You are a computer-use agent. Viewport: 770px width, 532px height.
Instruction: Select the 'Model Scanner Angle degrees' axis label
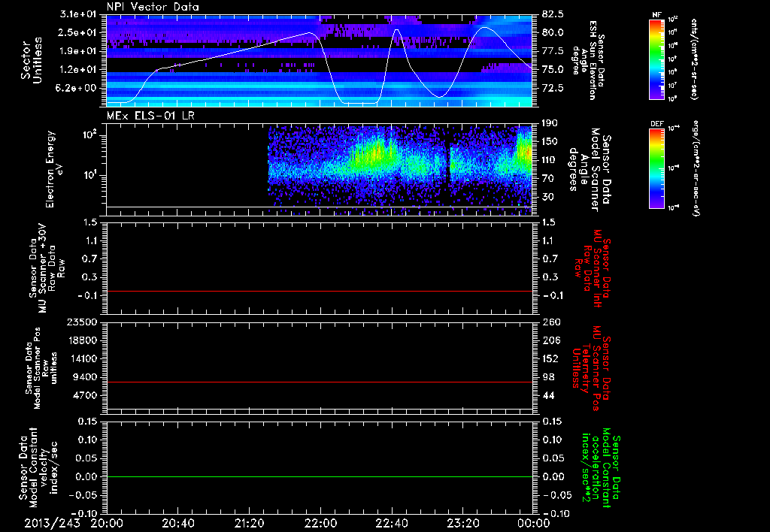(590, 169)
